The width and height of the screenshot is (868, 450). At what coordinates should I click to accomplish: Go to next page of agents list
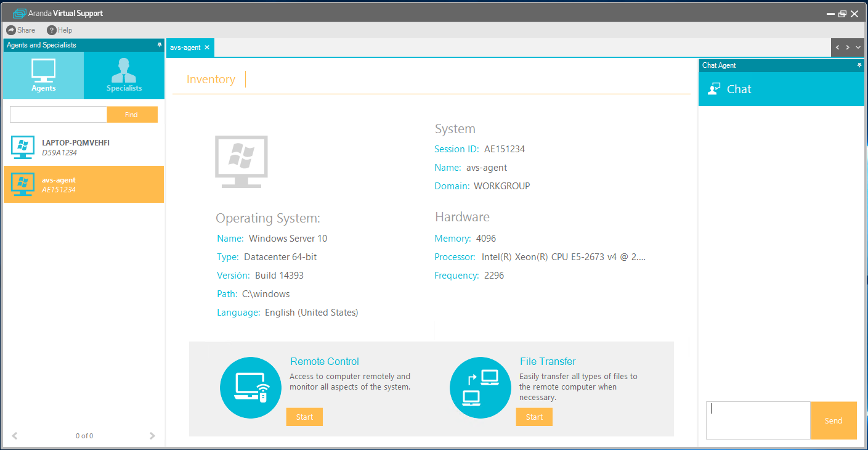coord(152,436)
